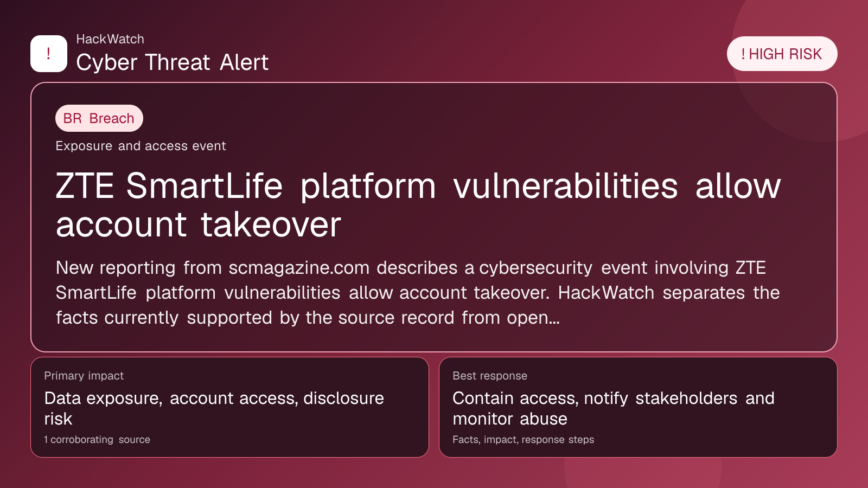Viewport: 868px width, 488px height.
Task: Click the Cyber Threat Alert title
Action: pos(172,62)
